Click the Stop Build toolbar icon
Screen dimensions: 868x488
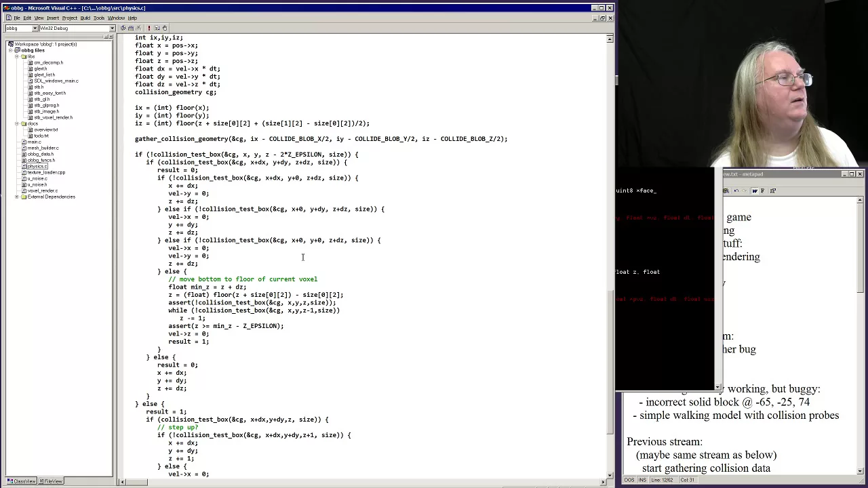click(x=138, y=28)
